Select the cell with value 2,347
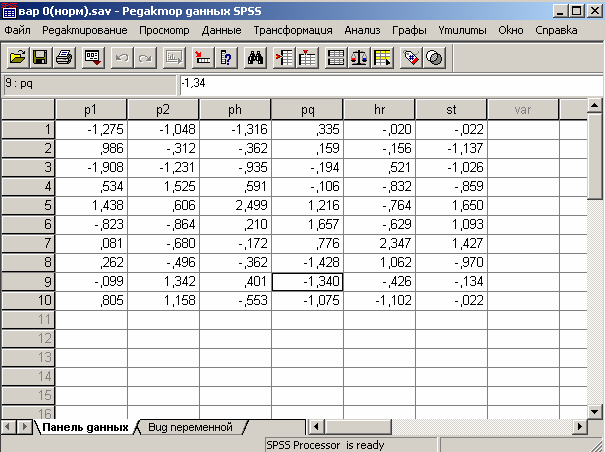Viewport: 606px width, 452px height. [x=379, y=243]
